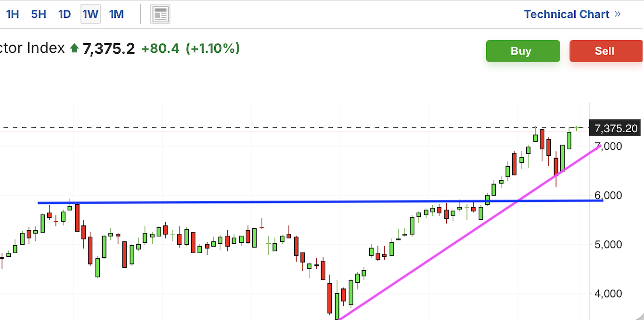Choose the 1D timeframe
The width and height of the screenshot is (644, 320).
(x=64, y=14)
